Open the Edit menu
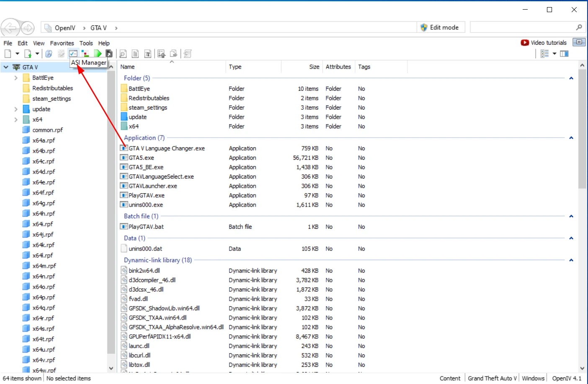588x384 pixels. click(23, 43)
